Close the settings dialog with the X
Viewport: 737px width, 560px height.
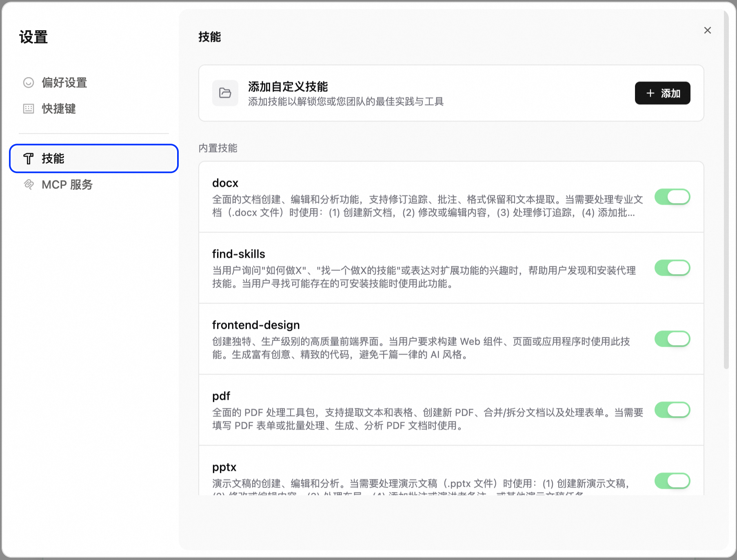coord(707,31)
